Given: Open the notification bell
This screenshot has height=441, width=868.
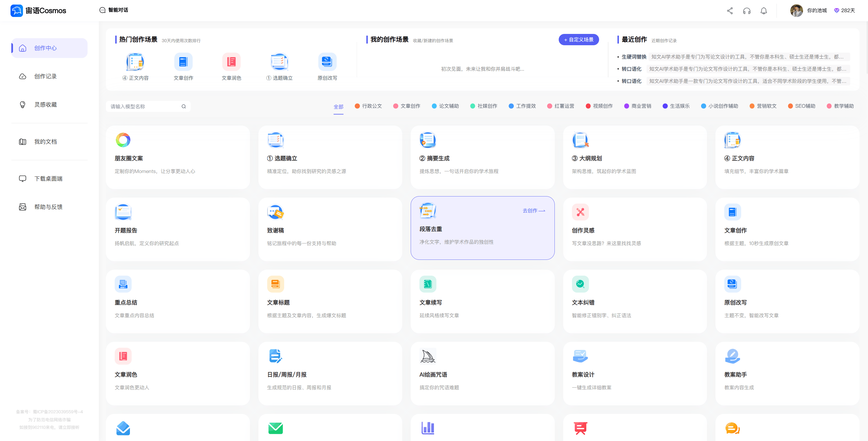Looking at the screenshot, I should pyautogui.click(x=763, y=11).
